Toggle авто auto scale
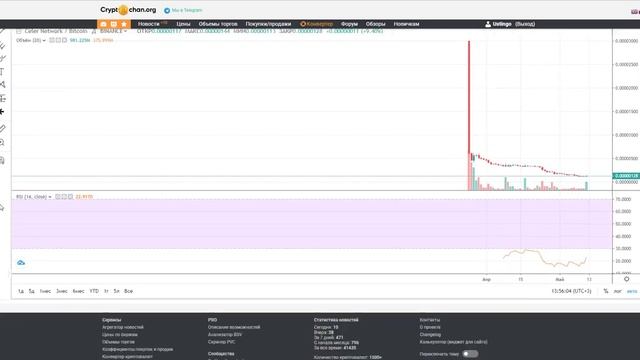The height and width of the screenshot is (360, 640). coord(632,291)
